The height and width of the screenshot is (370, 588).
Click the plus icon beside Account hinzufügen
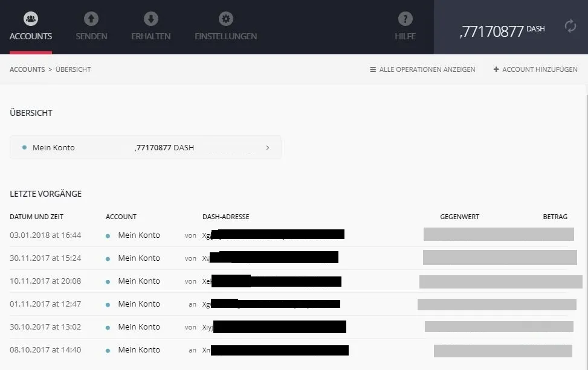[x=496, y=69]
